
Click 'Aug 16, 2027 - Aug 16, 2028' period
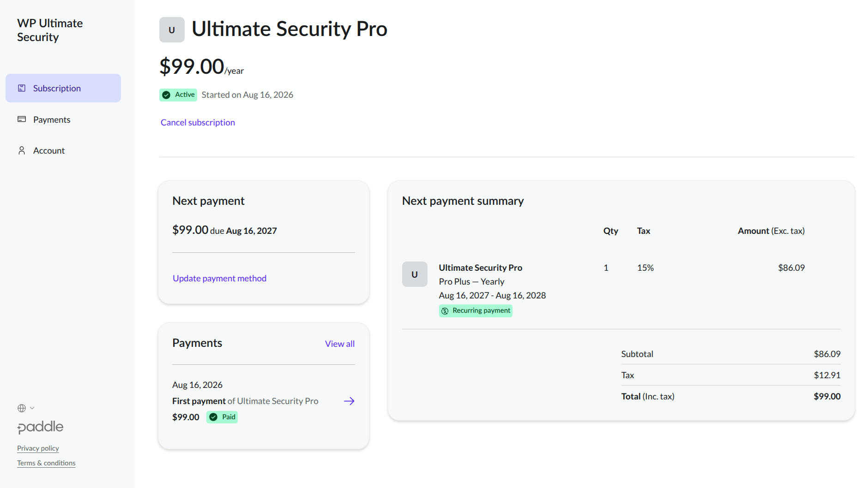pos(492,295)
